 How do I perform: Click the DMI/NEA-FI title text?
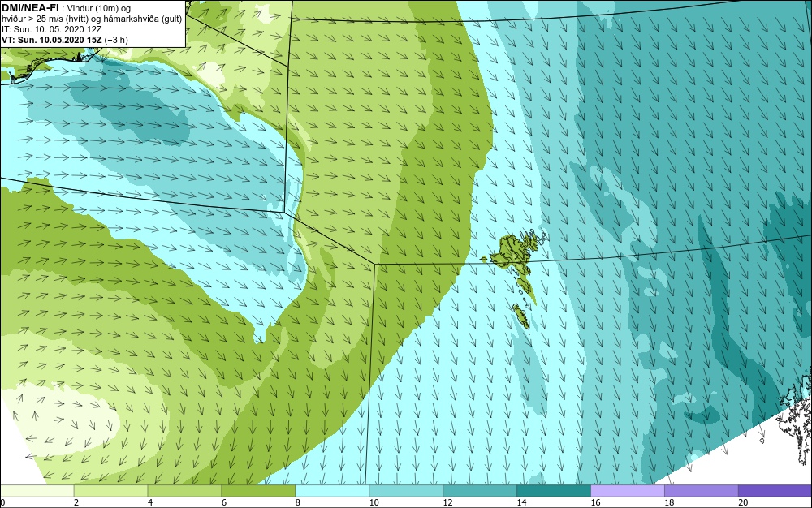pos(30,8)
